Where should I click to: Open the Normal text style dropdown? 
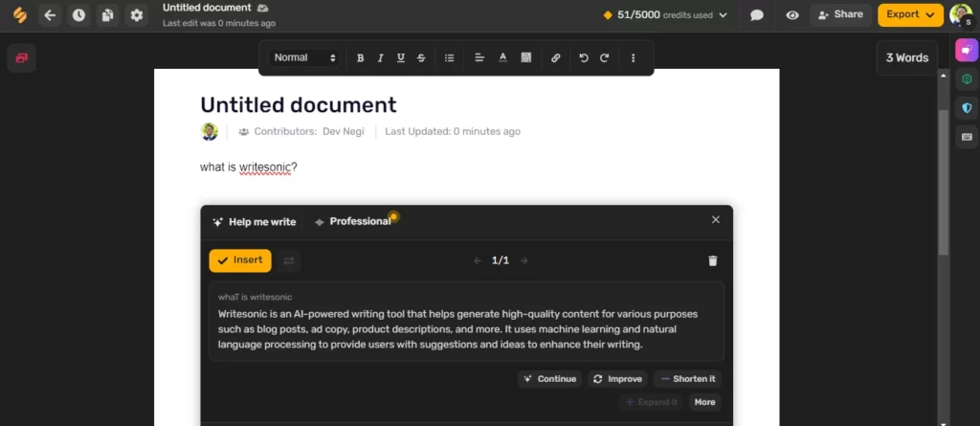click(x=304, y=57)
